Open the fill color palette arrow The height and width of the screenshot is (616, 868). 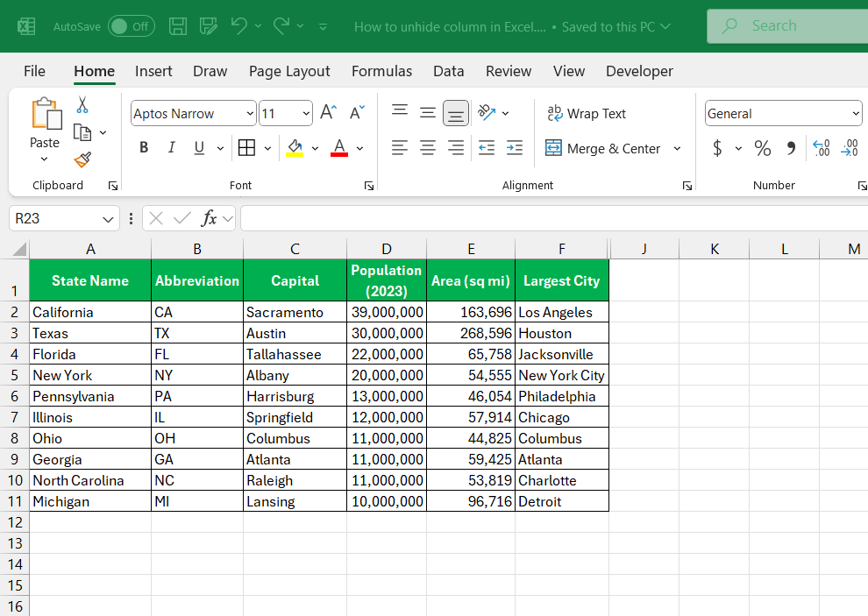tap(315, 148)
